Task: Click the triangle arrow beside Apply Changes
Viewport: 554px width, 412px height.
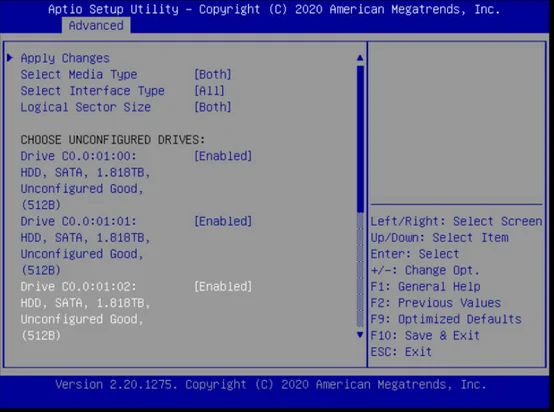Action: [x=10, y=57]
